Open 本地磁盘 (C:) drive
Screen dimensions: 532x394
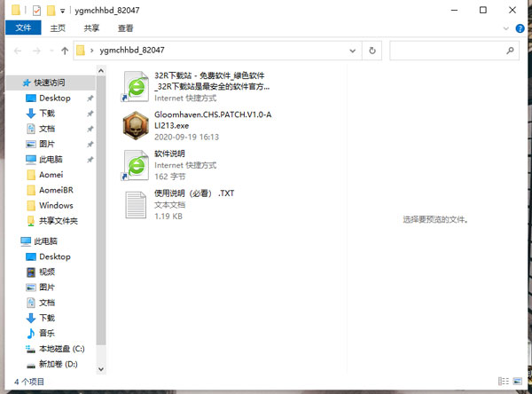pyautogui.click(x=62, y=349)
